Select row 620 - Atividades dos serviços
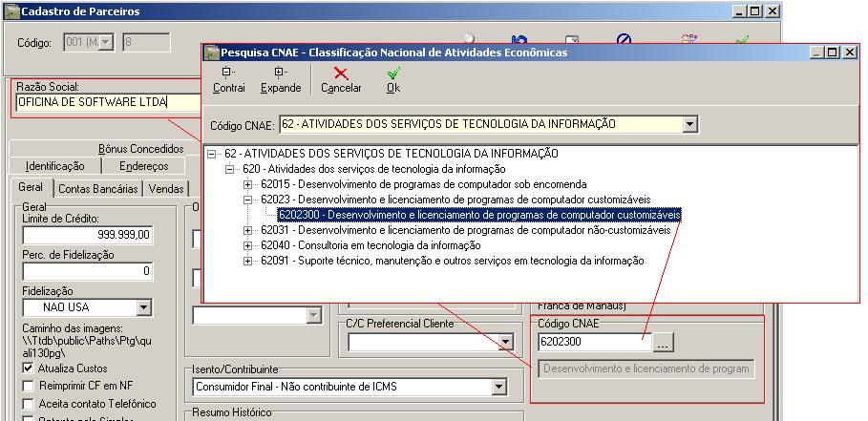This screenshot has width=868, height=421. [x=373, y=169]
